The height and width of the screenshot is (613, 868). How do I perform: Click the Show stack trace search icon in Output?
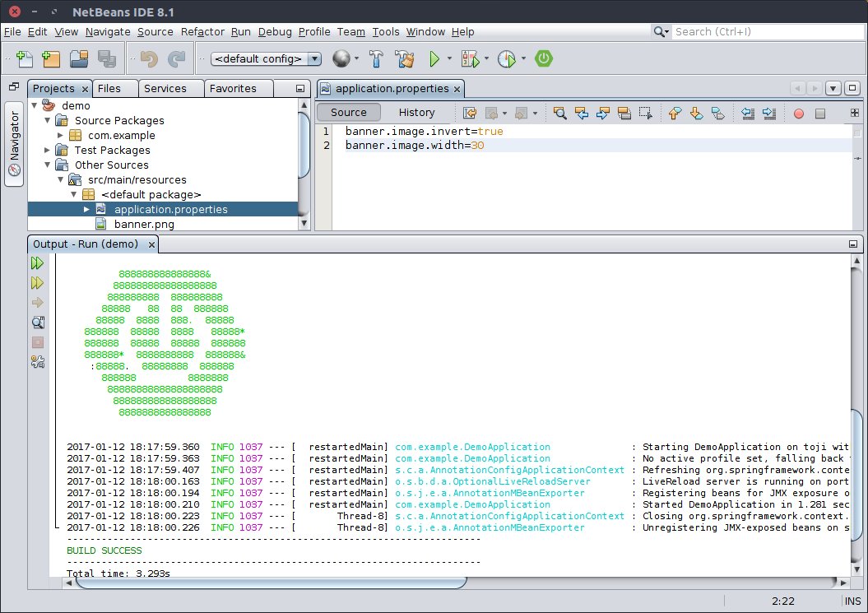(x=38, y=323)
